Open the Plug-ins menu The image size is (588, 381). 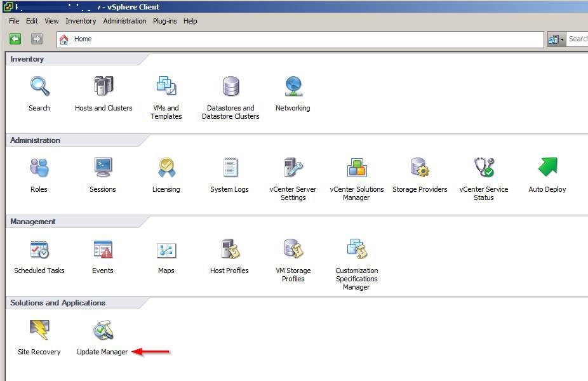pos(165,21)
